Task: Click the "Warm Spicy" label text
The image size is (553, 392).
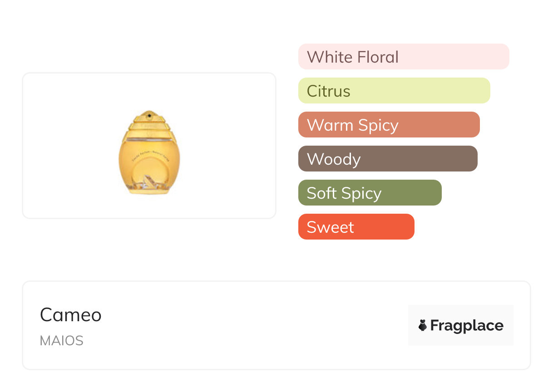Action: pos(352,125)
